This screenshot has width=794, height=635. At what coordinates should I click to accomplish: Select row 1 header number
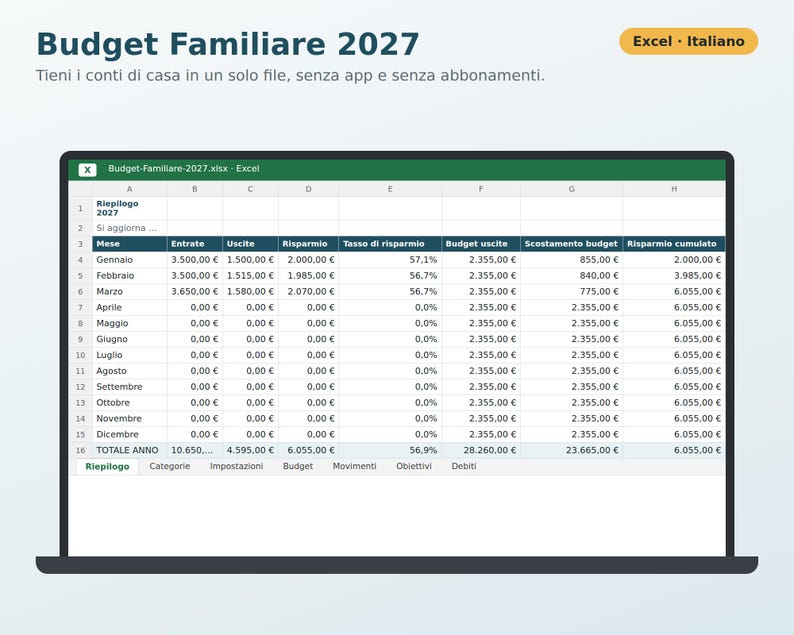point(81,209)
